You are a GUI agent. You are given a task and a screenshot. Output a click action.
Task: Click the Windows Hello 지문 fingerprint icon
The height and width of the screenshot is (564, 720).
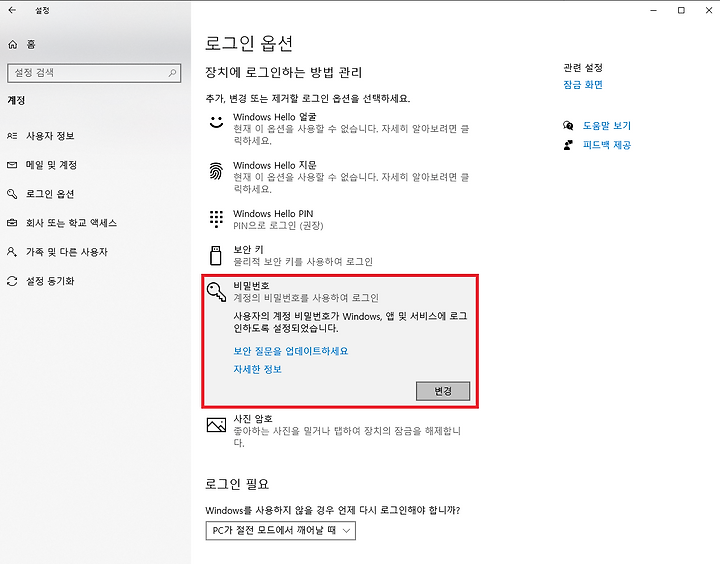216,171
